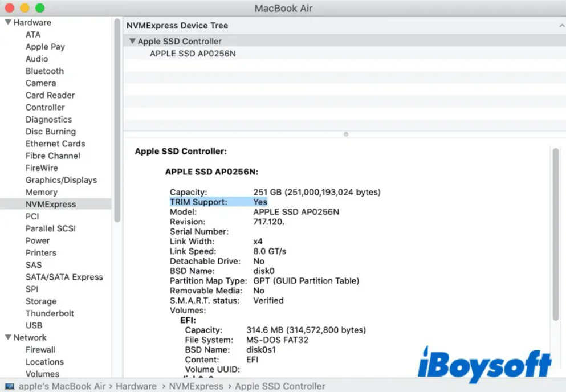
Task: Click the green zoom window button
Action: click(40, 7)
